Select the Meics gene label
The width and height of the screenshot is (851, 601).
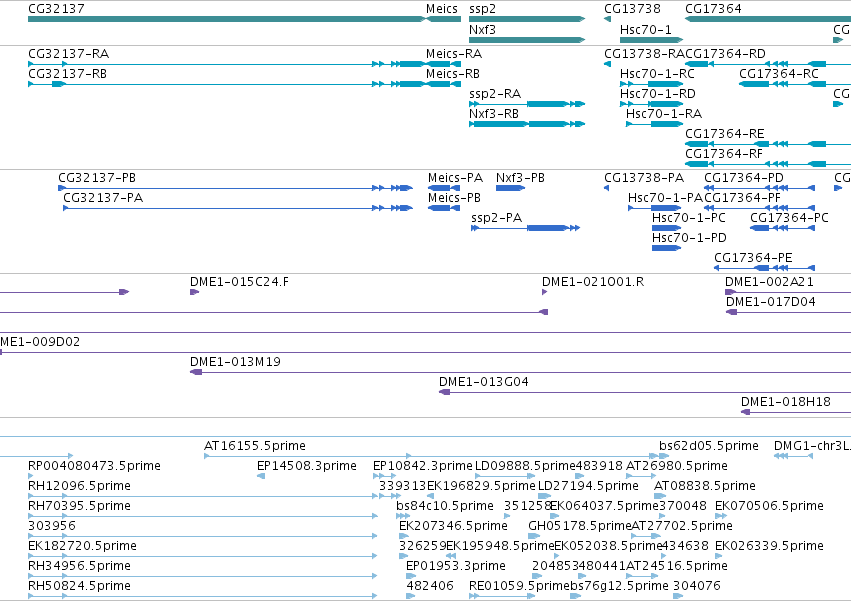442,9
